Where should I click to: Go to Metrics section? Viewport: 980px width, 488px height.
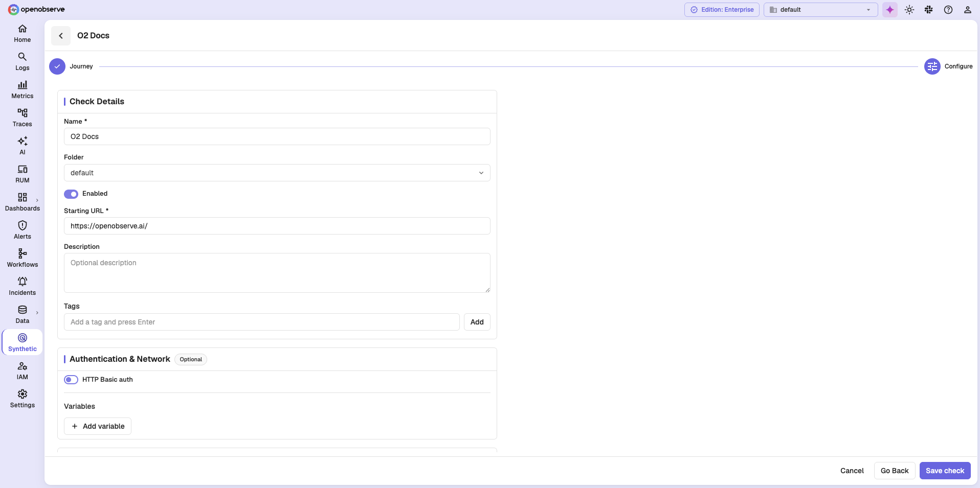click(x=23, y=90)
